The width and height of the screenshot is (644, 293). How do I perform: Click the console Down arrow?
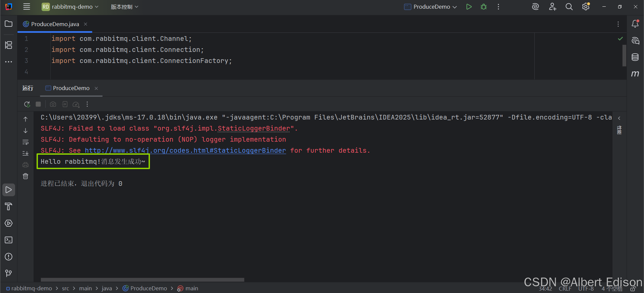(x=25, y=131)
